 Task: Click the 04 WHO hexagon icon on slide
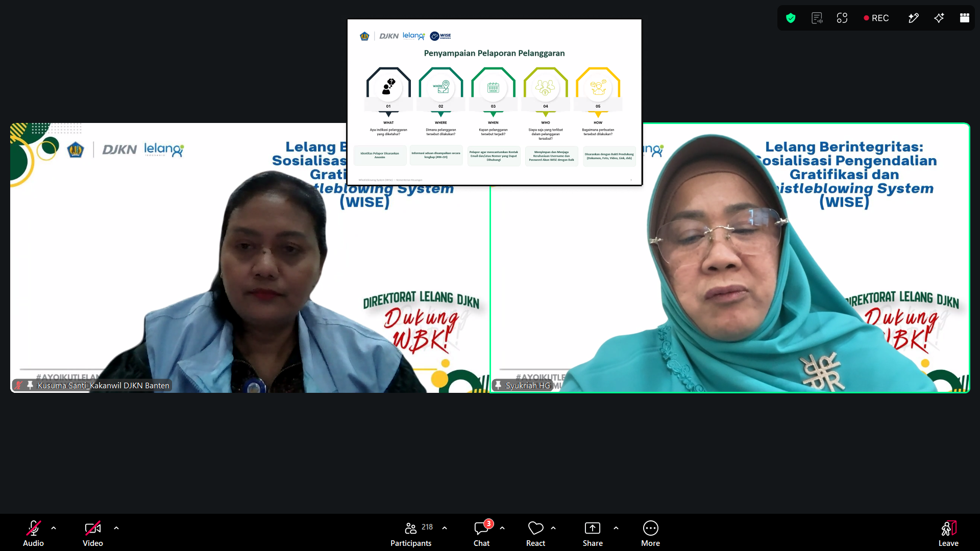pos(546,87)
